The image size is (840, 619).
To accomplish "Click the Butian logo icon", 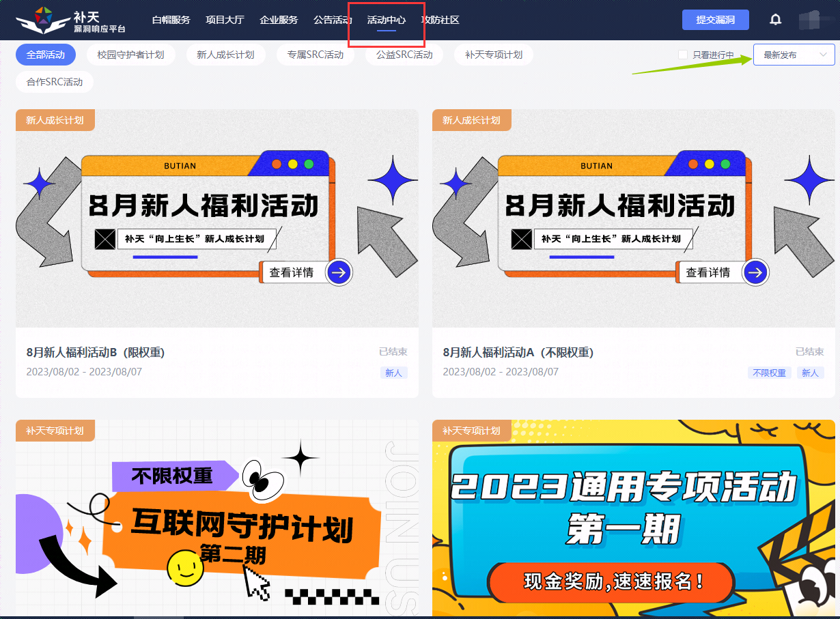I will pyautogui.click(x=43, y=20).
